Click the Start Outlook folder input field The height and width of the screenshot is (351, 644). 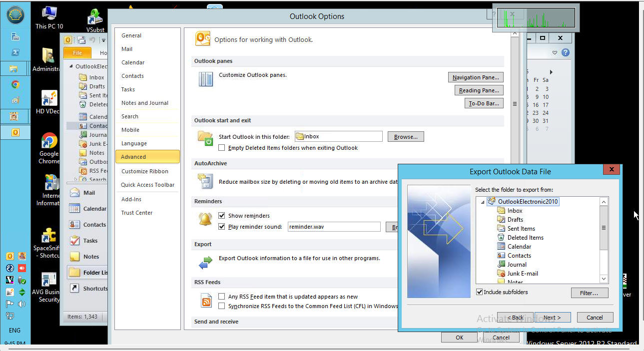(338, 136)
